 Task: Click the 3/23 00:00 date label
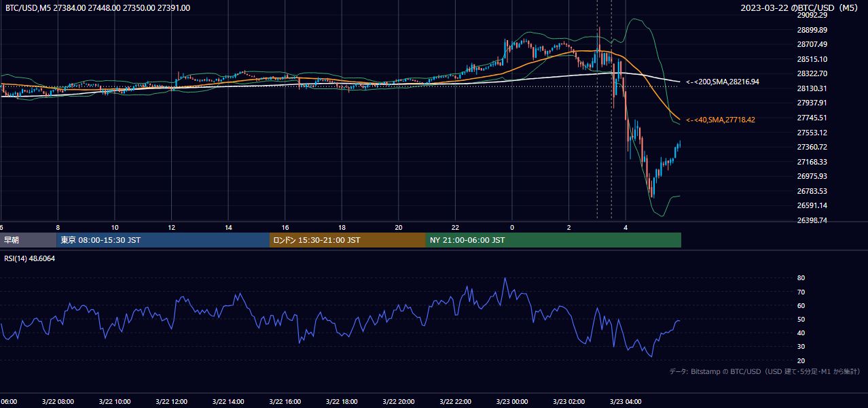512,402
